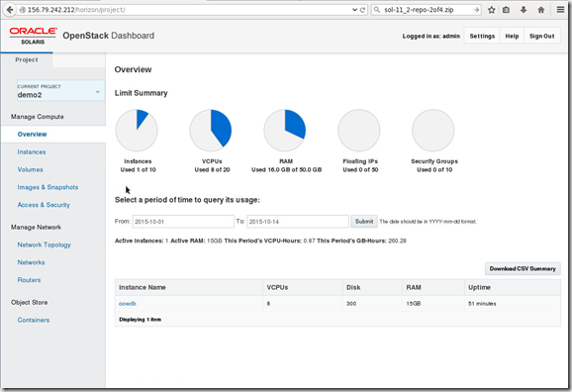The height and width of the screenshot is (392, 572).
Task: Click the 'Displaying 1 item' footer text
Action: [141, 320]
